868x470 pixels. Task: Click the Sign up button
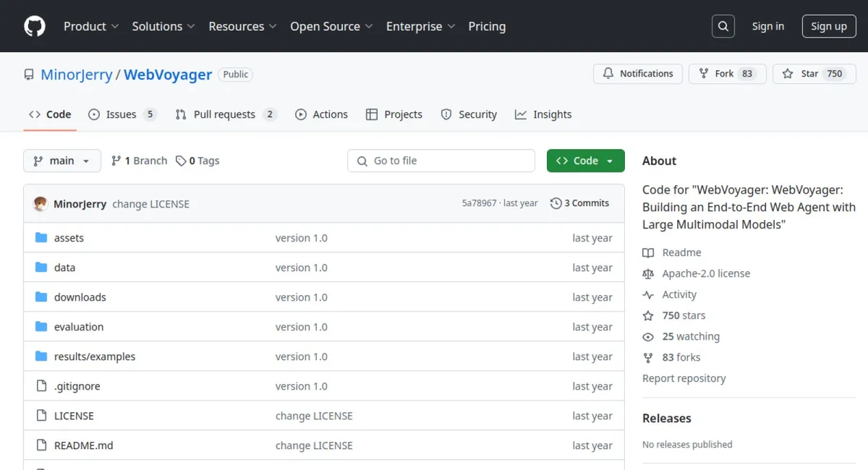(829, 26)
